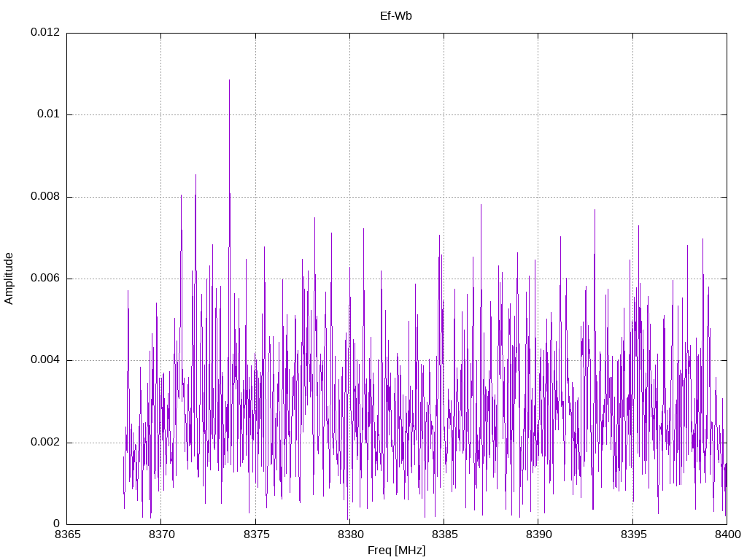The height and width of the screenshot is (560, 747).
Task: Click the x-axis tick value 8370
Action: [x=162, y=534]
